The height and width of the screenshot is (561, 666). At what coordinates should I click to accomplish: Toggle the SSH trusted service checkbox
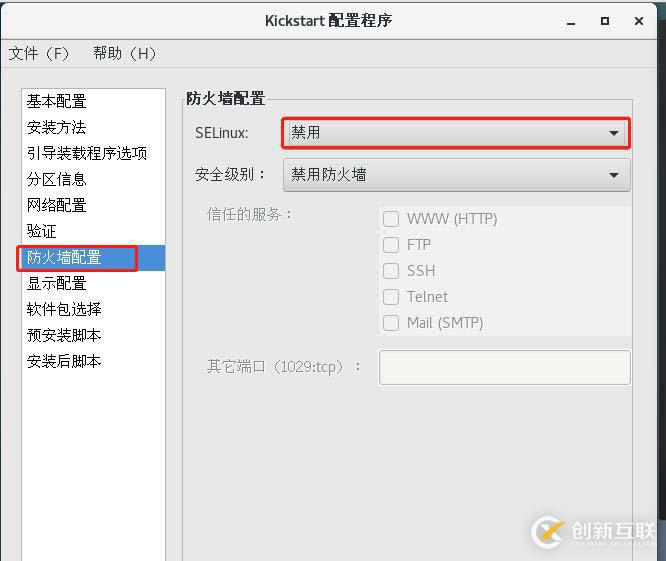pyautogui.click(x=391, y=271)
